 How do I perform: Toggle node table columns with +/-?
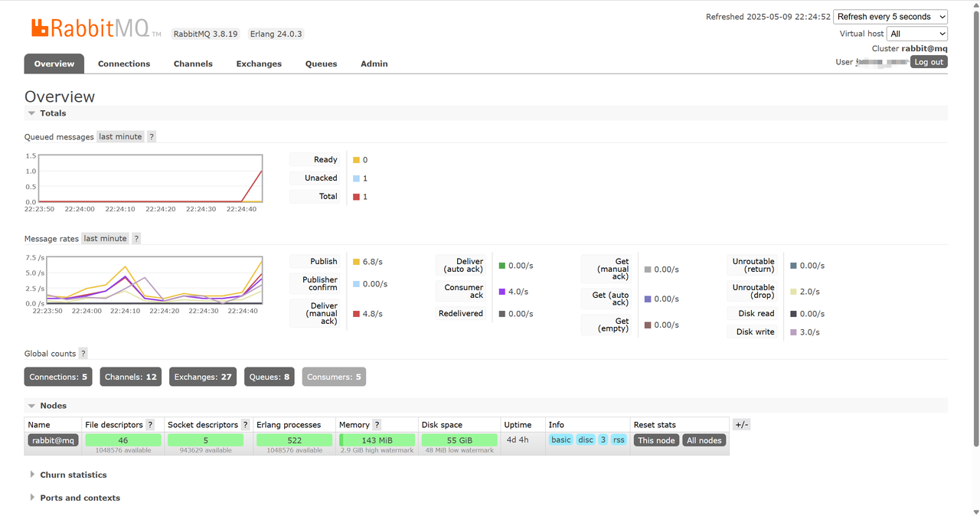point(741,424)
